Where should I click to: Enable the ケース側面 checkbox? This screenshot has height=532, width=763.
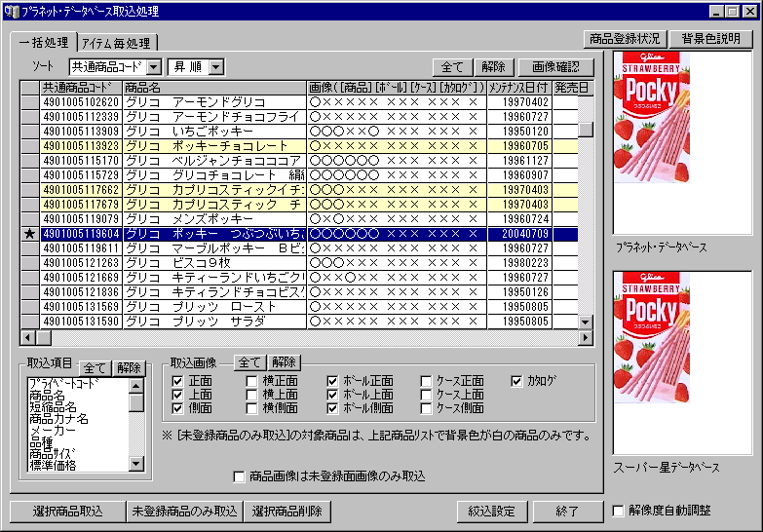click(426, 408)
